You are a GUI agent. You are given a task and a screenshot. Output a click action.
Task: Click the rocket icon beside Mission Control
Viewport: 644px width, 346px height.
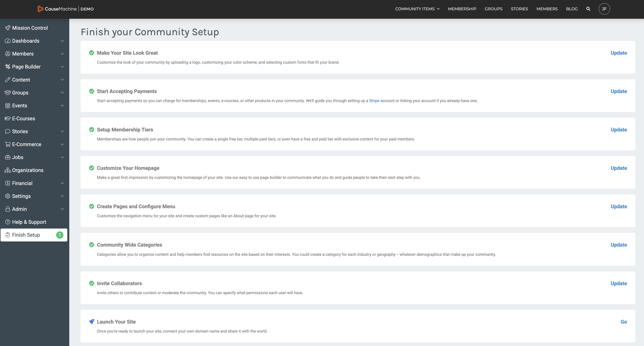[x=8, y=28]
